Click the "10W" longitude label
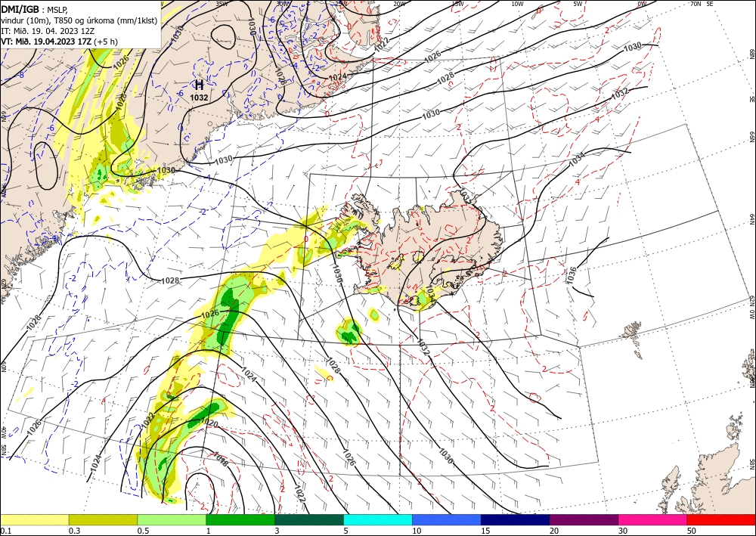Viewport: 756px width, 536px height. pos(517,4)
